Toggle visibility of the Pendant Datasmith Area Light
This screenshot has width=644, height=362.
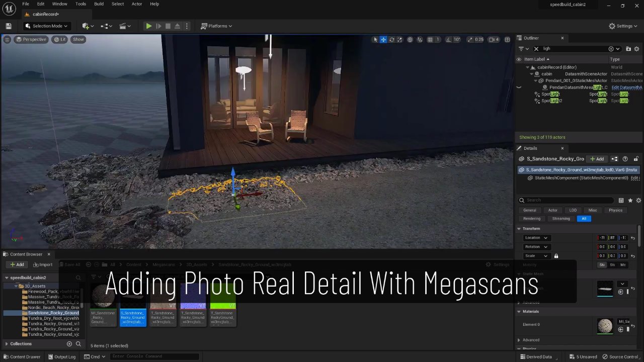tap(519, 87)
